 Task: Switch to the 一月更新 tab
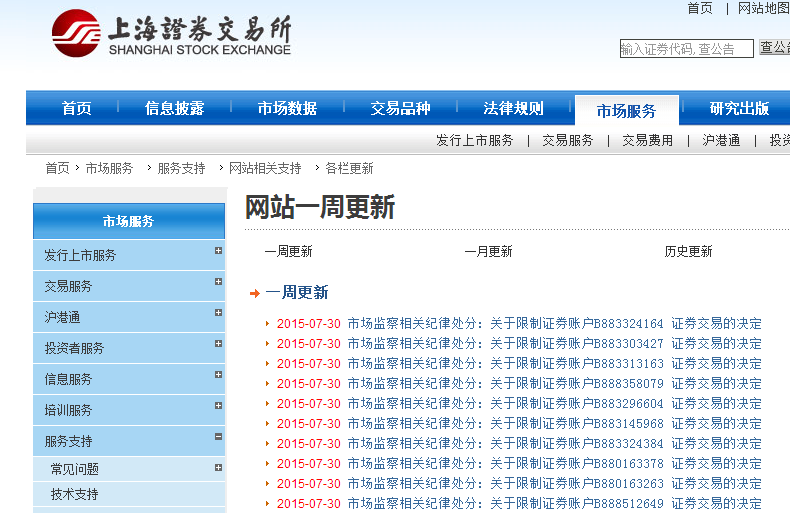click(488, 252)
